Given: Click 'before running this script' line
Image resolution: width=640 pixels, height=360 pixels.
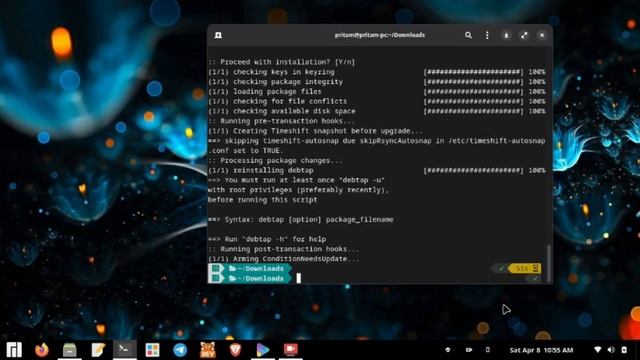Looking at the screenshot, I should tap(262, 200).
